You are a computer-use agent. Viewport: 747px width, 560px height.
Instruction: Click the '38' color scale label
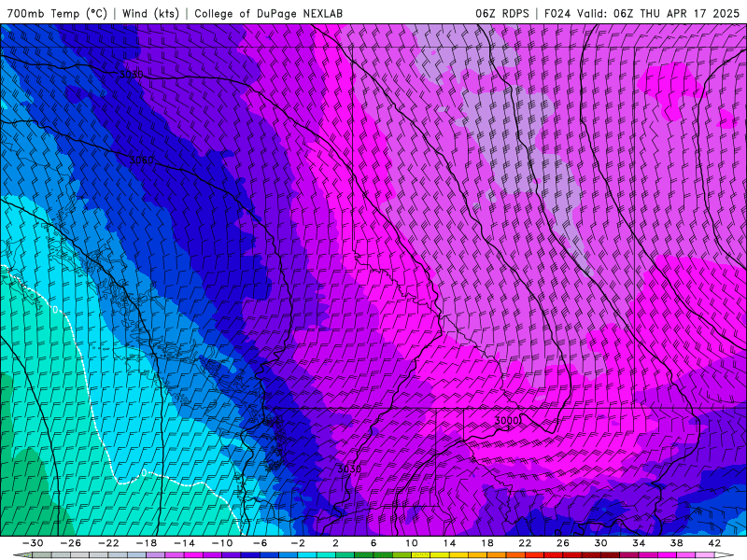676,543
